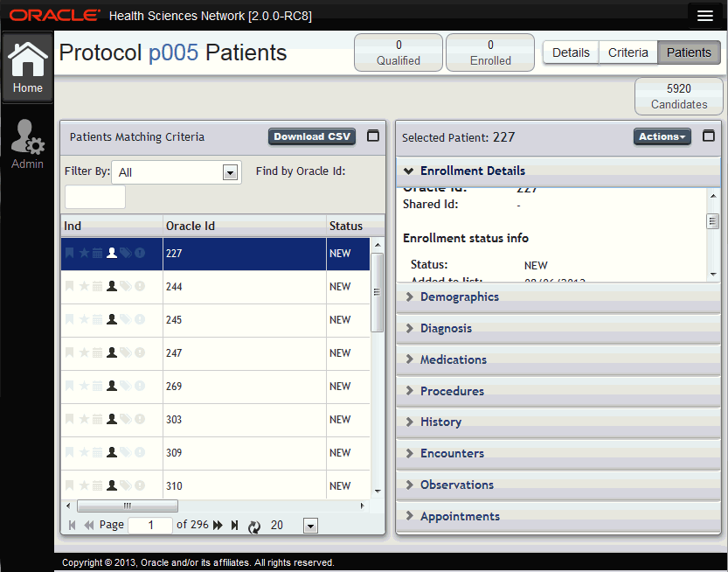Open the p005 protocol link
The height and width of the screenshot is (572, 728).
pos(173,52)
